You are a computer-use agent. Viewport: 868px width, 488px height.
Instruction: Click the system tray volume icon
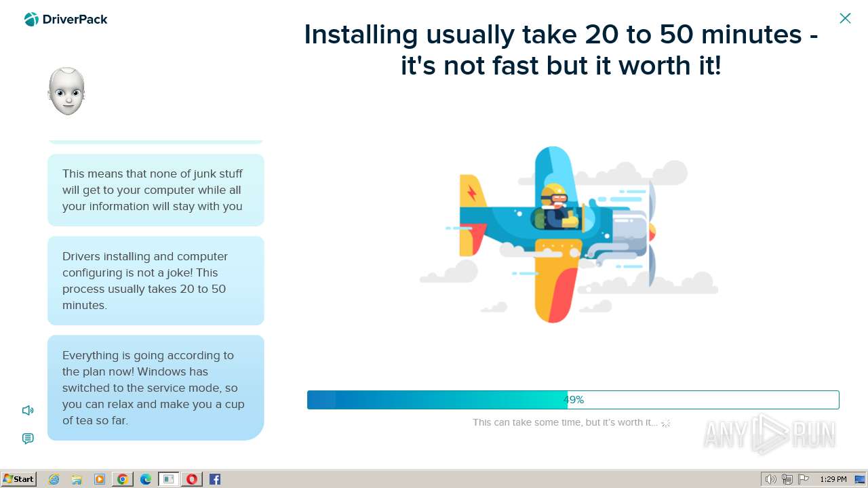pyautogui.click(x=770, y=479)
